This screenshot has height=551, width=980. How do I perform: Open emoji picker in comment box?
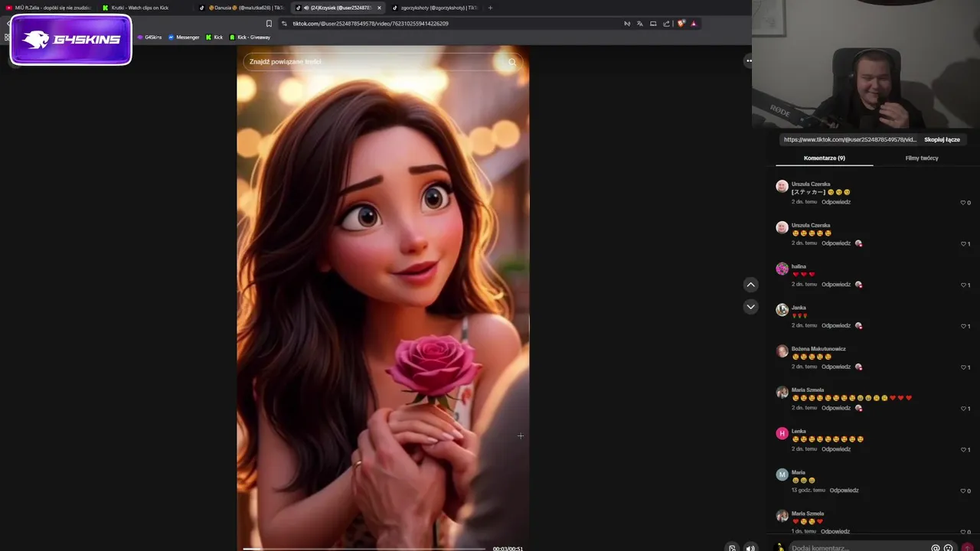point(948,548)
